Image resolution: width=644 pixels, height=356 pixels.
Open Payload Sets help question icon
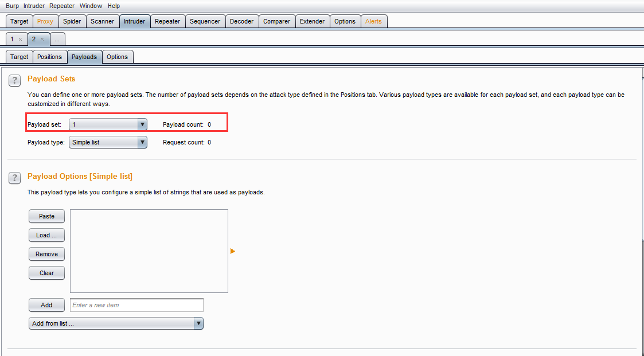pos(14,80)
